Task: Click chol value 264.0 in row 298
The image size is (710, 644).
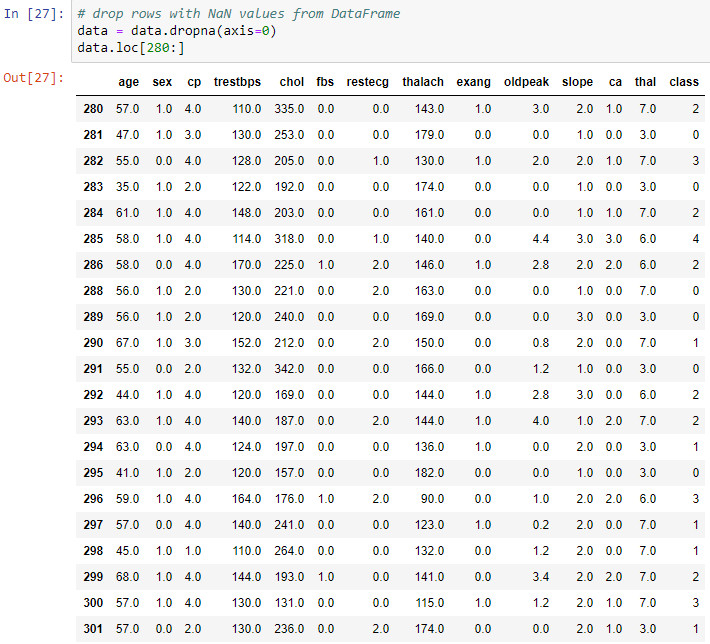Action: pyautogui.click(x=289, y=551)
